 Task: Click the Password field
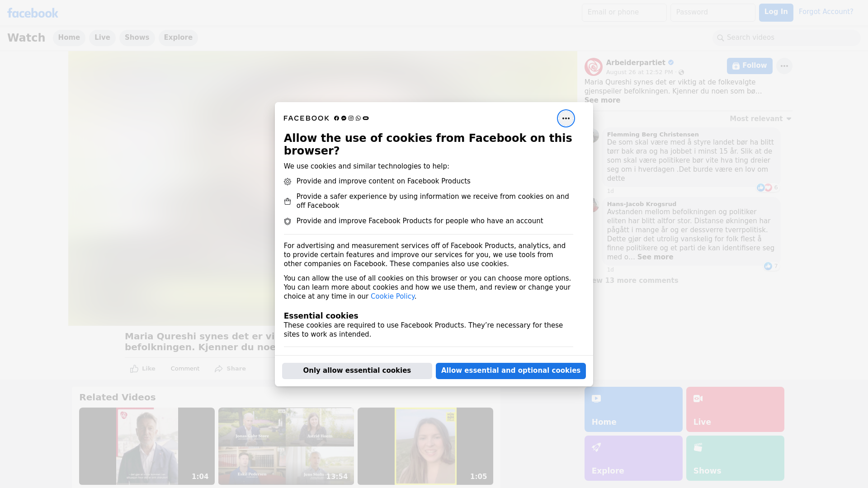pyautogui.click(x=712, y=13)
